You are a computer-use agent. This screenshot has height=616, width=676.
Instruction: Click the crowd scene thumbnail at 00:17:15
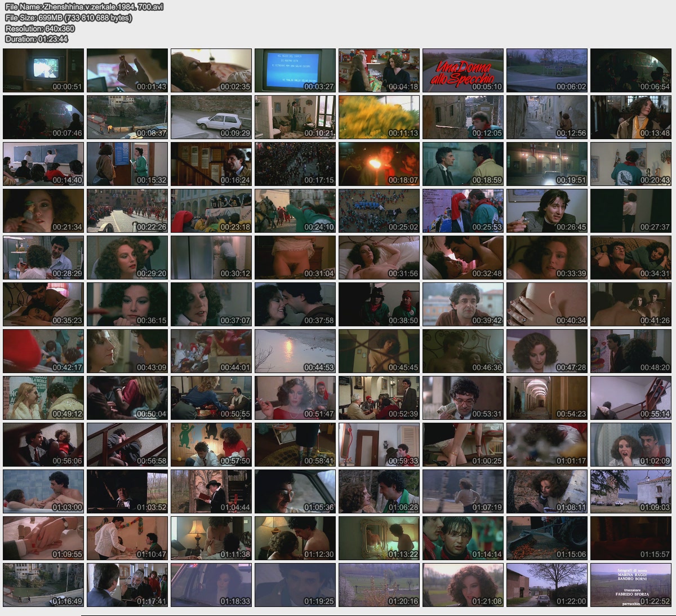(295, 164)
